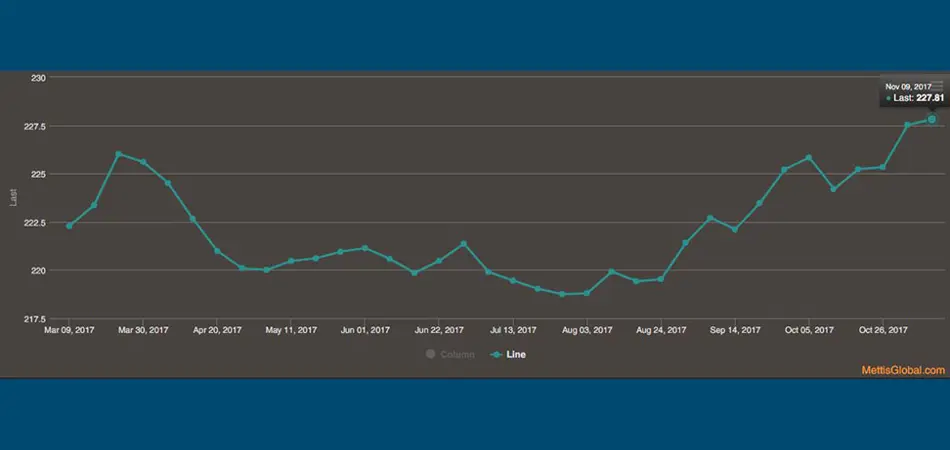Select the data point above Jul 13, 2017
Image resolution: width=950 pixels, height=450 pixels.
[513, 280]
